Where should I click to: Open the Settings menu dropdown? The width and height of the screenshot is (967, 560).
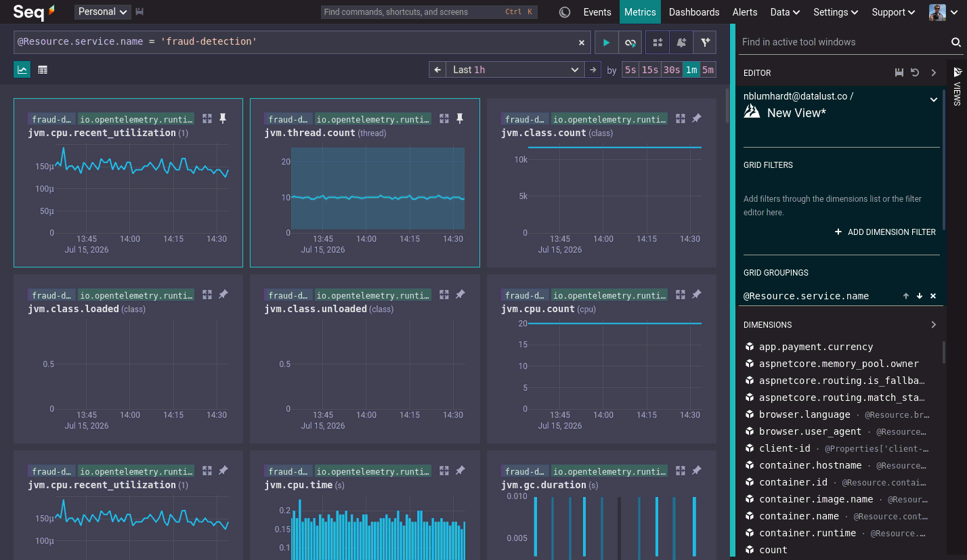[836, 12]
